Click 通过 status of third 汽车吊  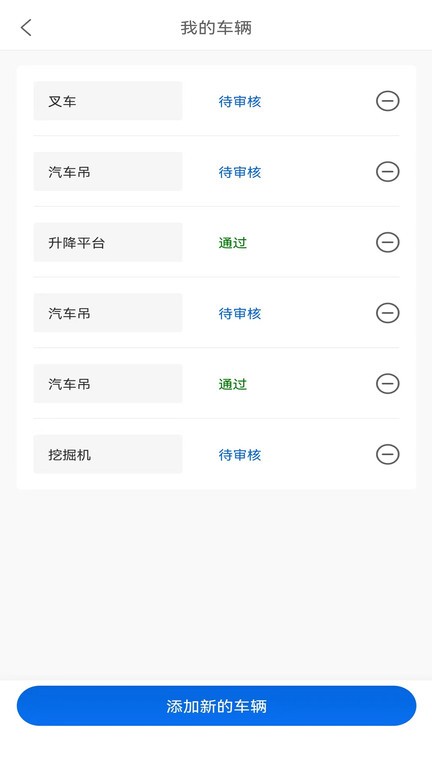[x=233, y=384]
